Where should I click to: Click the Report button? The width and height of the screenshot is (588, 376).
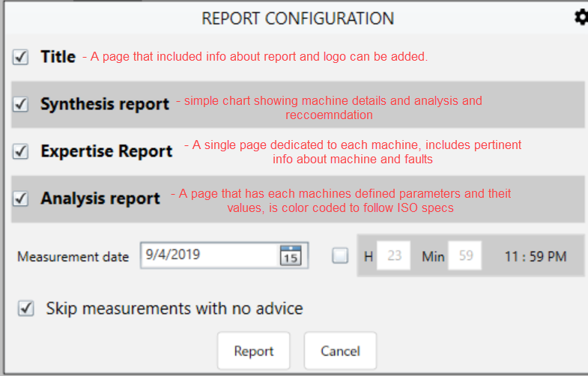[254, 351]
